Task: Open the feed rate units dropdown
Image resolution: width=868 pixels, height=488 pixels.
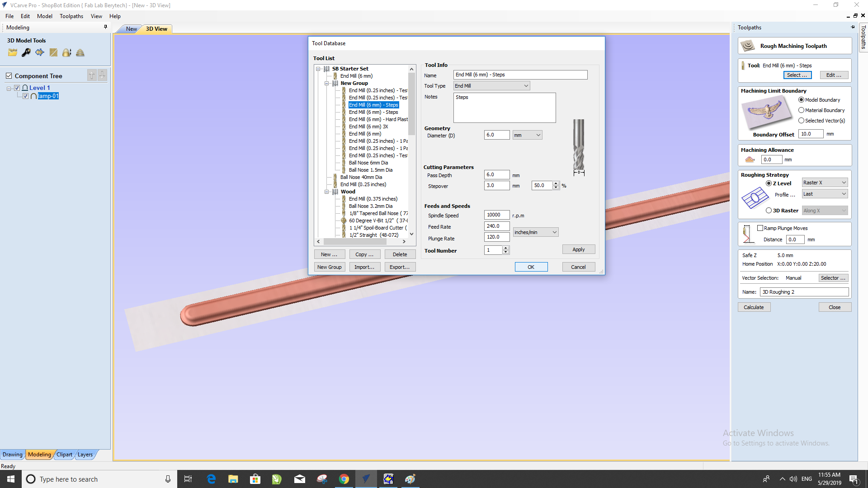Action: [x=535, y=232]
